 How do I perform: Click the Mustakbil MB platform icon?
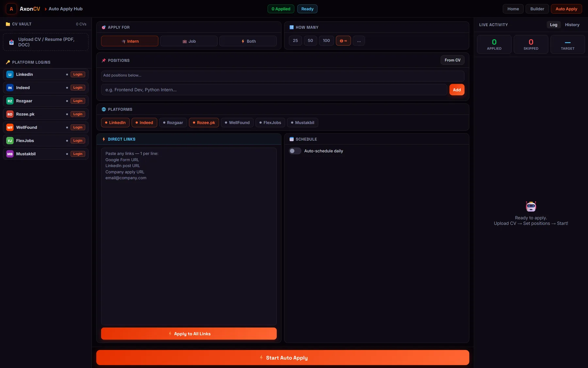tap(10, 154)
